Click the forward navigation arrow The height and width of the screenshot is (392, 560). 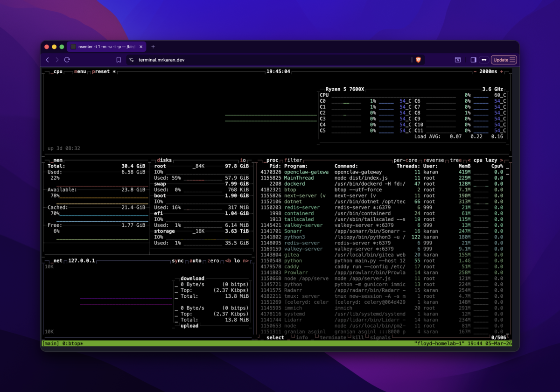point(57,60)
